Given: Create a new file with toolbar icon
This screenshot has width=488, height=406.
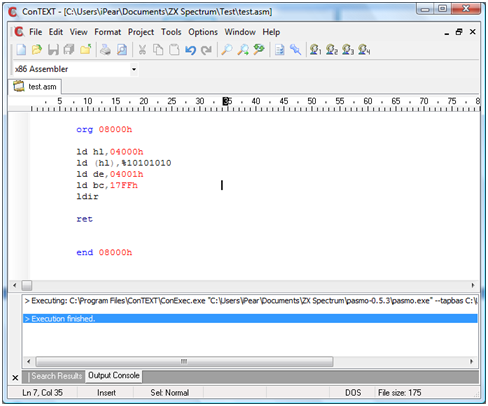Looking at the screenshot, I should (x=21, y=50).
